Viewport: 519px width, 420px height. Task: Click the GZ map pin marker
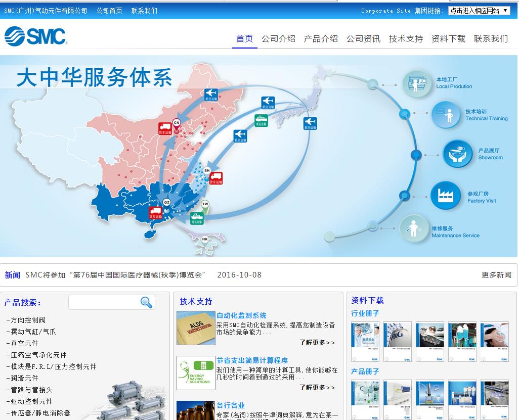coord(166,205)
